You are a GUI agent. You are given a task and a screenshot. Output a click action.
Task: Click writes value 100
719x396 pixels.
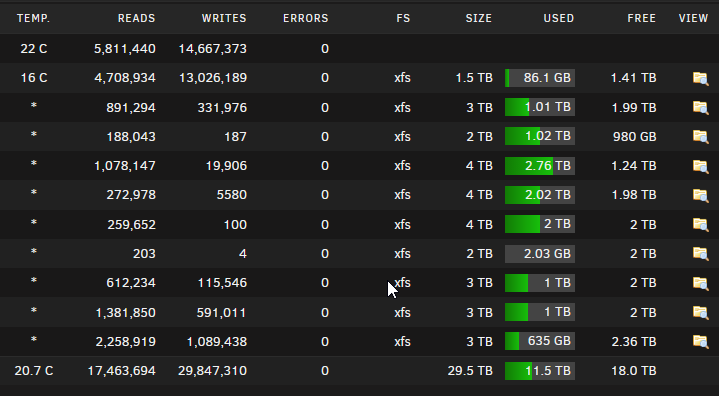[x=236, y=225]
